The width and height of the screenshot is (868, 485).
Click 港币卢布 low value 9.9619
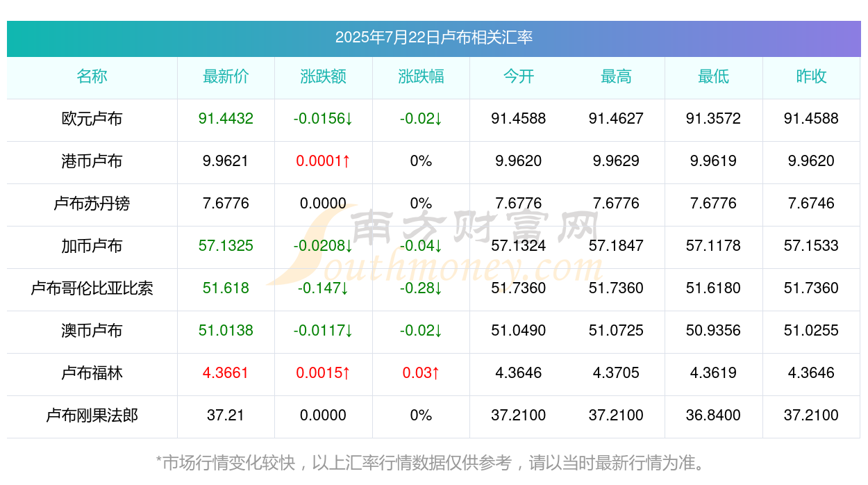pos(713,161)
